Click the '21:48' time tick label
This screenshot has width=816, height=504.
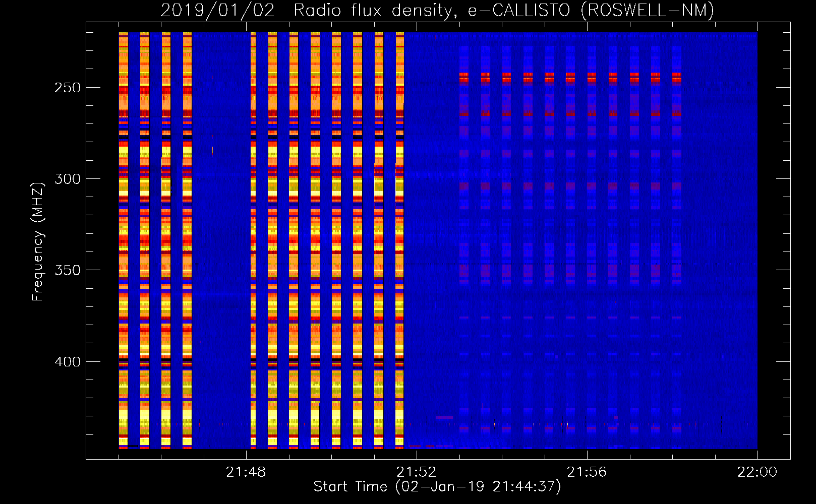pyautogui.click(x=246, y=472)
